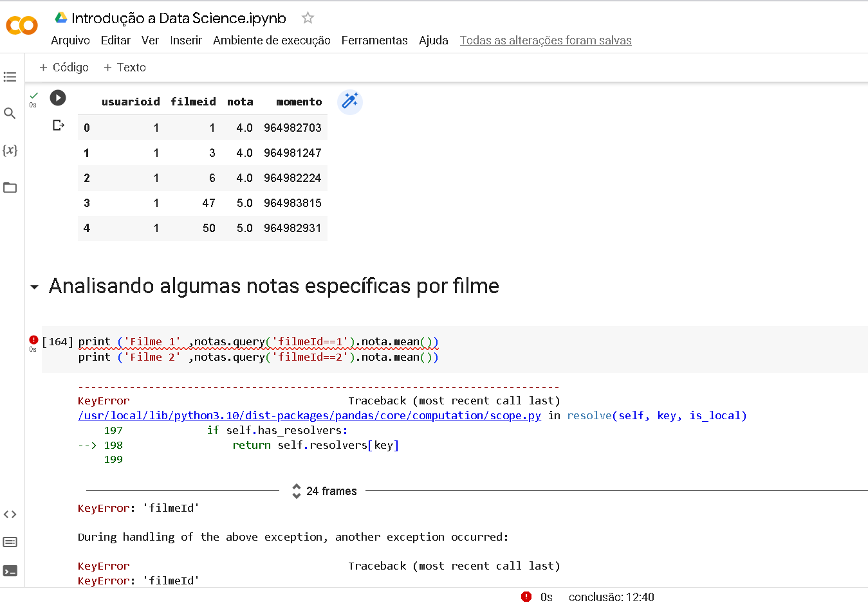Open the Ambiente de execução menu
868x605 pixels.
point(272,41)
